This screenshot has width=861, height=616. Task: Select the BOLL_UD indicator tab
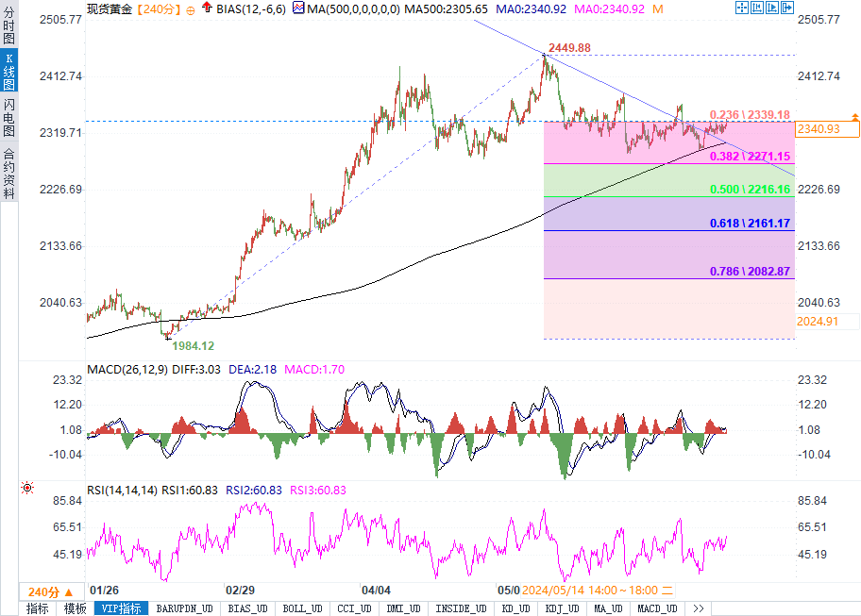tap(302, 608)
